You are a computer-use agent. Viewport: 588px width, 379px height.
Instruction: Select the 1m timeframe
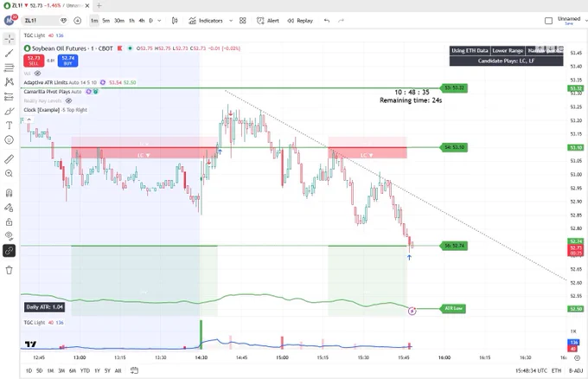pos(94,21)
